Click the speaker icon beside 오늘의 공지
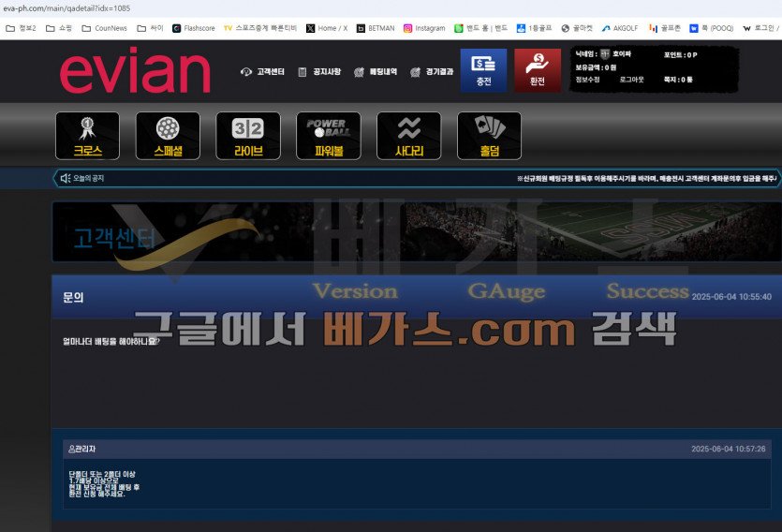Image resolution: width=782 pixels, height=532 pixels. click(66, 178)
